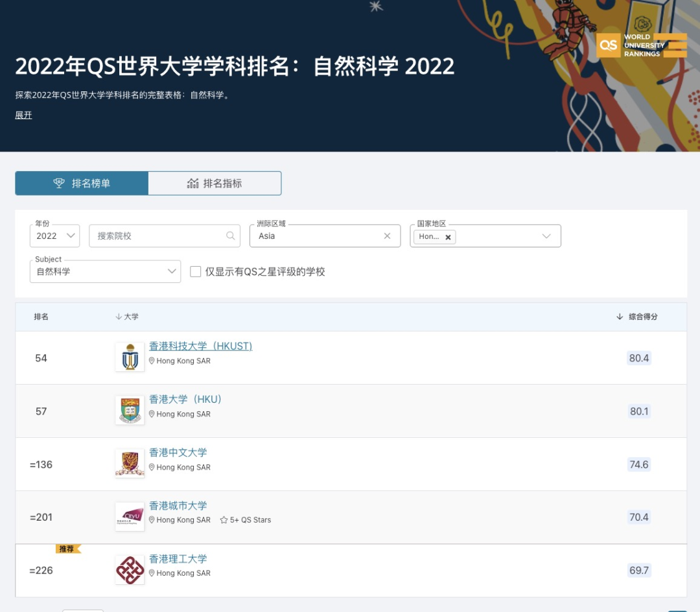Click the 香港中文大学 crest logo

[130, 463]
